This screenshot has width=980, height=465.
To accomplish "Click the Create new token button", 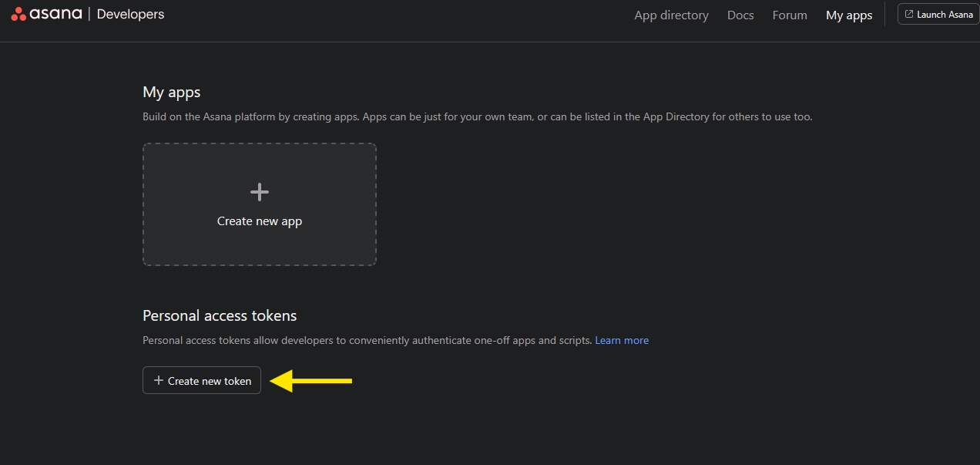I will tap(202, 380).
